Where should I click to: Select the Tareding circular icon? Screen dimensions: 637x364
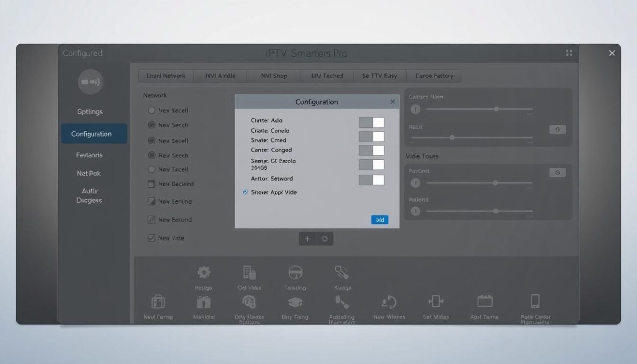pos(295,273)
